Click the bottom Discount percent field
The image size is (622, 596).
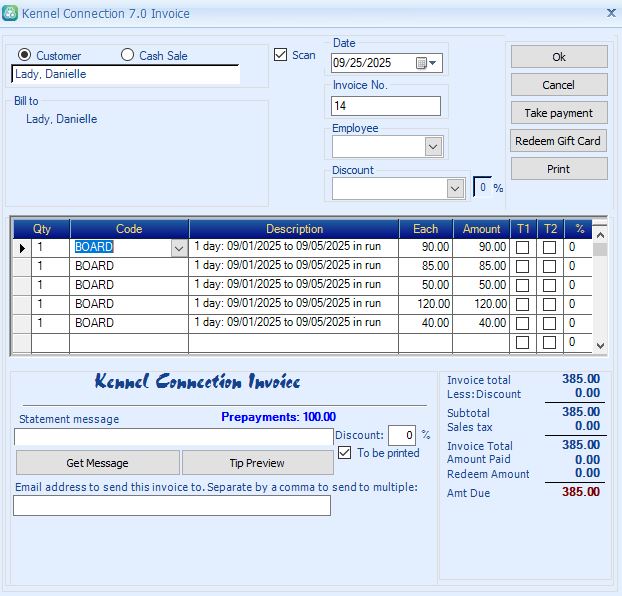pos(402,435)
